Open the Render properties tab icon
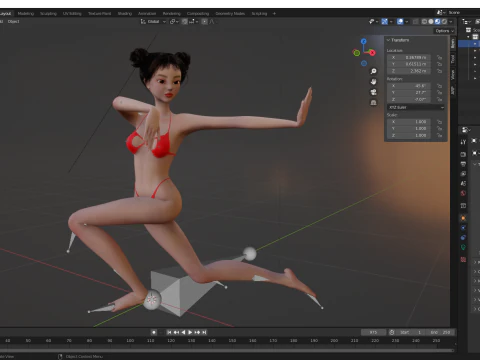Viewport: 480px width, 360px height. [x=463, y=154]
